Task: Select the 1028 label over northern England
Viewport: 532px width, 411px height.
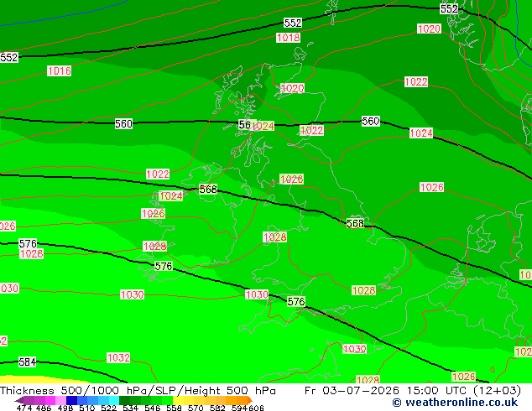Action: coord(291,179)
